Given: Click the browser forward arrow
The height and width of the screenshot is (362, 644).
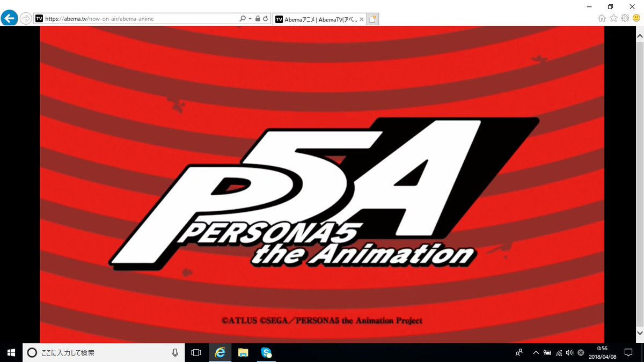Looking at the screenshot, I should [26, 18].
